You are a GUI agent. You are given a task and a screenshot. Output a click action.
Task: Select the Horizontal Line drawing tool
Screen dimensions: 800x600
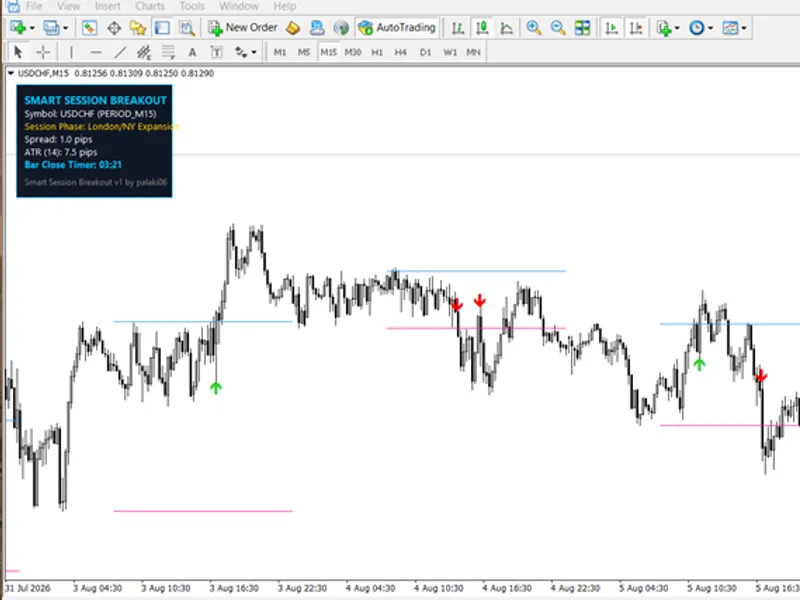coord(95,52)
